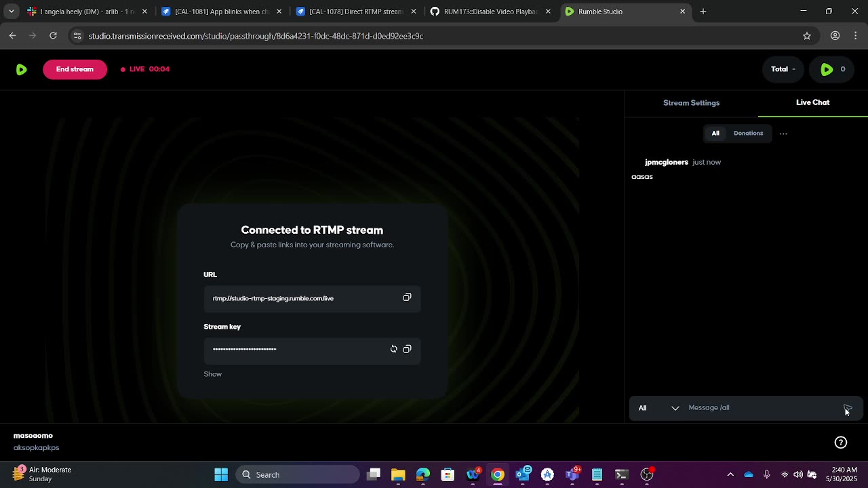This screenshot has width=868, height=488.
Task: Click the Rumble viewer count pill showing 0
Action: [832, 69]
